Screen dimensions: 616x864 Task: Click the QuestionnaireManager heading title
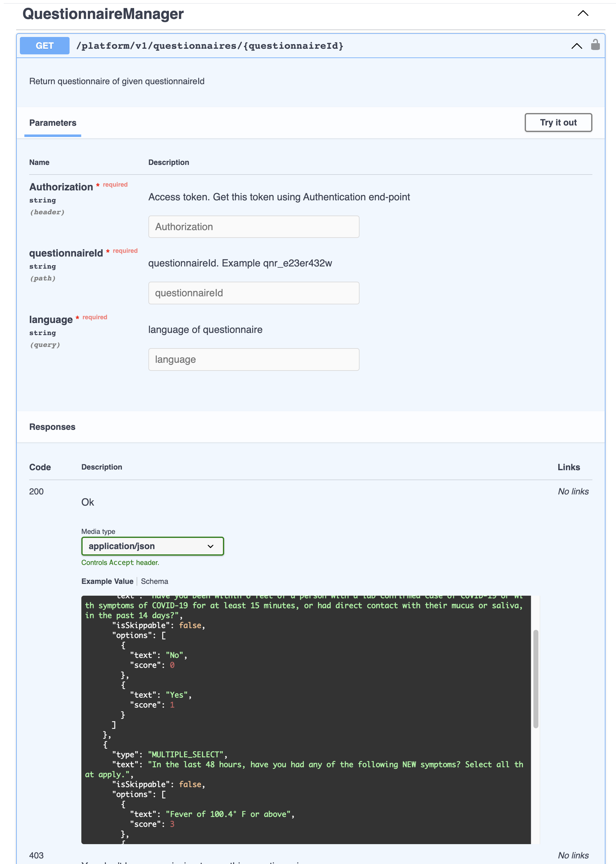(x=103, y=14)
